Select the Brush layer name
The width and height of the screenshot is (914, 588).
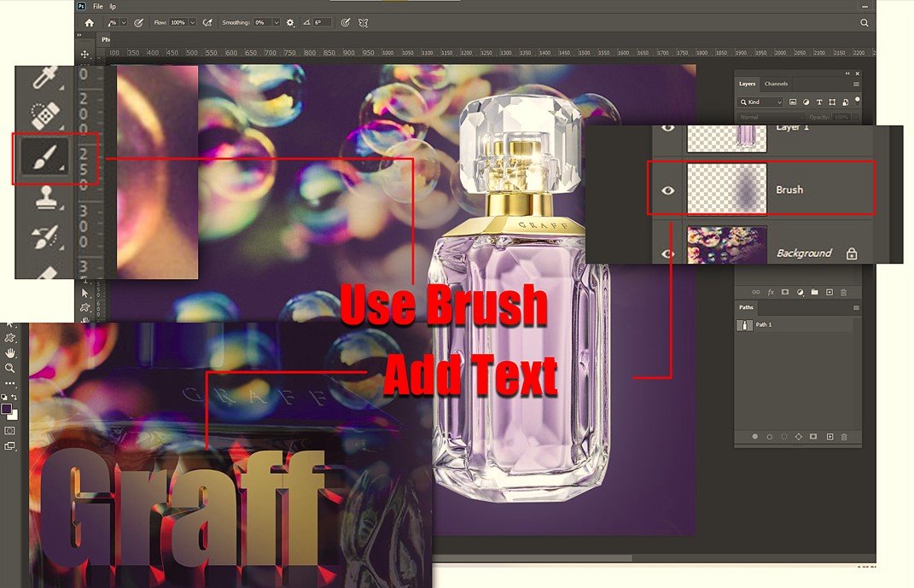pos(789,189)
